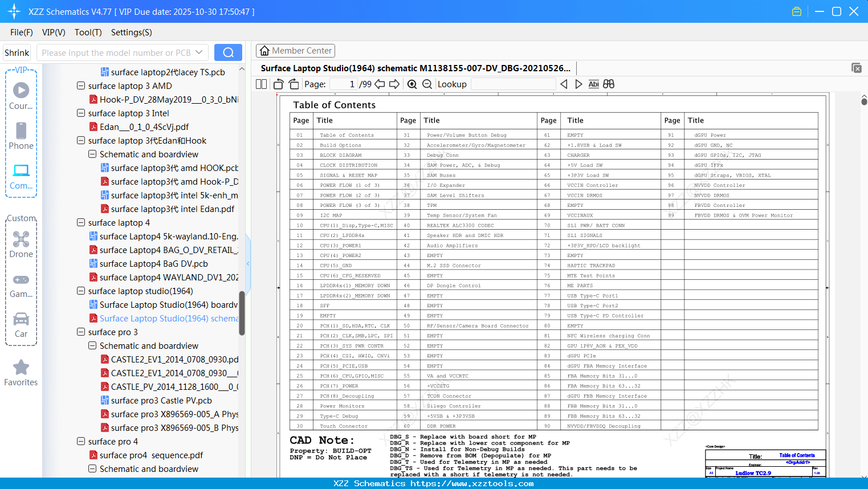This screenshot has height=489, width=868.
Task: Collapse the surface laptop 3 AMD node
Action: [x=81, y=85]
